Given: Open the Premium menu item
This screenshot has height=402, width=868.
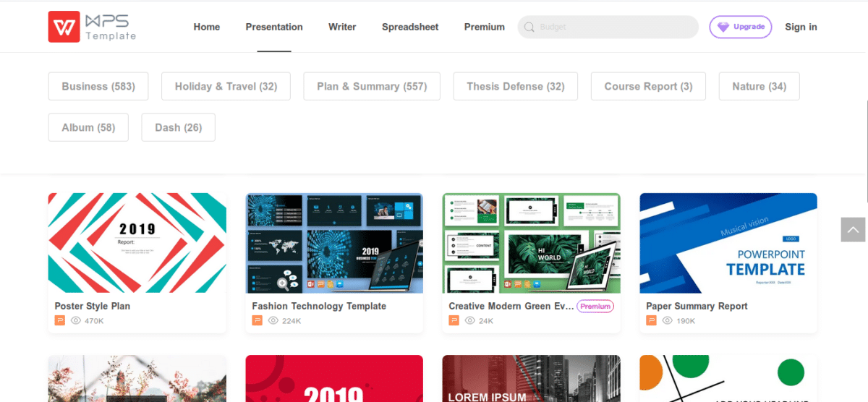Looking at the screenshot, I should (485, 27).
